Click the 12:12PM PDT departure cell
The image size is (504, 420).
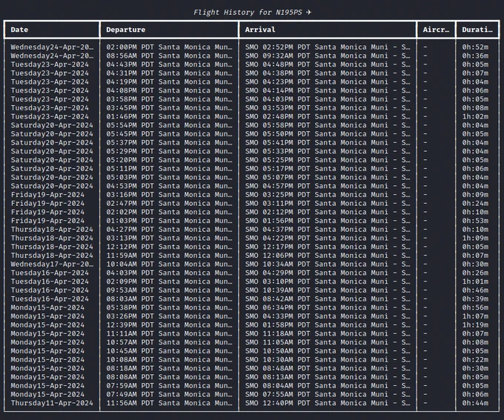pyautogui.click(x=169, y=247)
